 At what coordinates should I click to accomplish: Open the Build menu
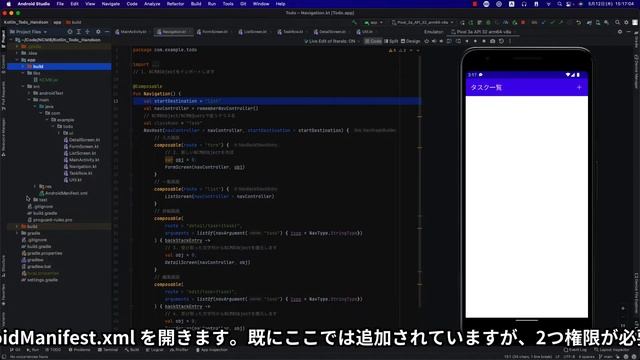(x=196, y=4)
